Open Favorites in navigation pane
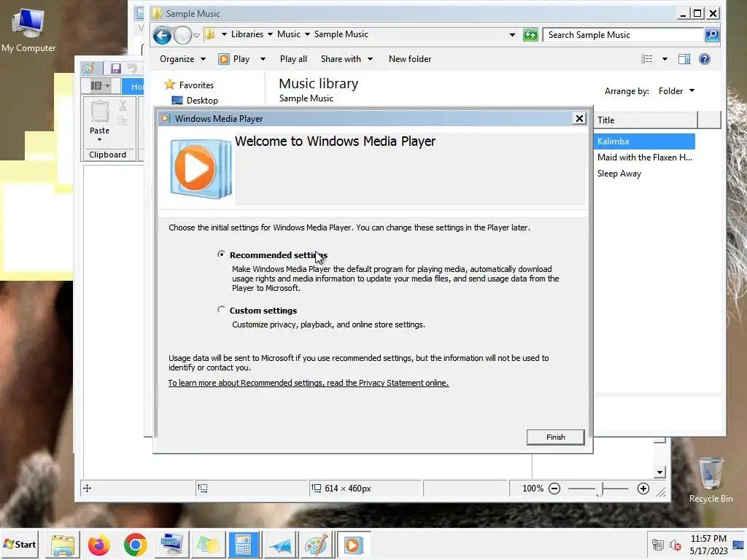 pyautogui.click(x=190, y=85)
